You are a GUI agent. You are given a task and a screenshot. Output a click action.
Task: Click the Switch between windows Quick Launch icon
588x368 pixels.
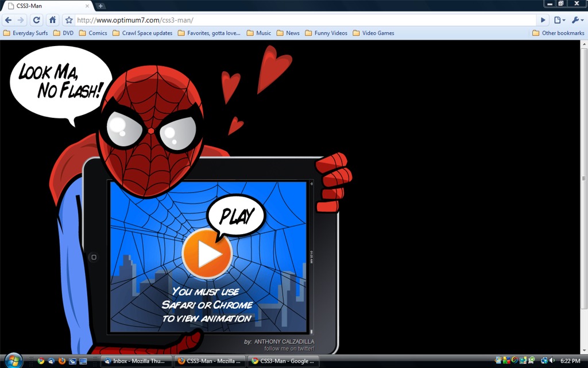pyautogui.click(x=72, y=361)
